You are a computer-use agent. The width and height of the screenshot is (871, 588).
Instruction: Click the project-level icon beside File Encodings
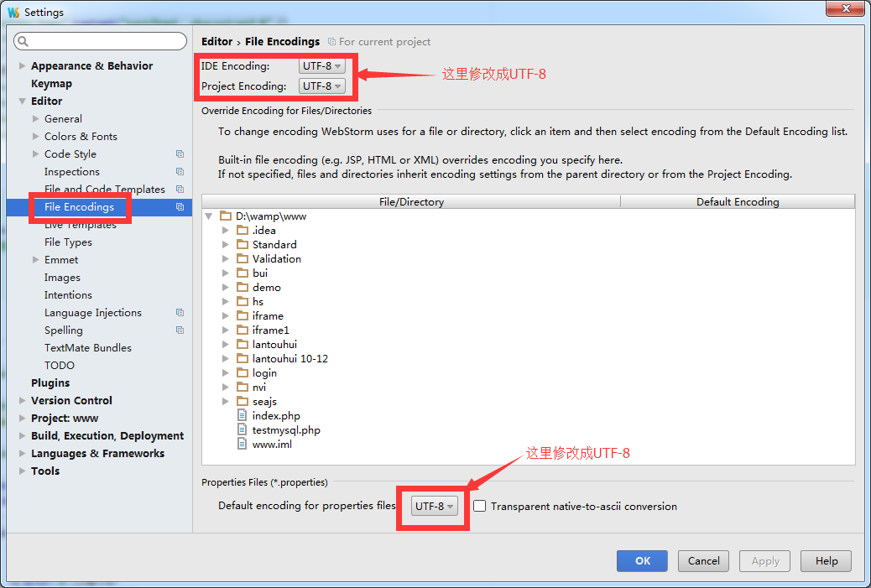180,206
